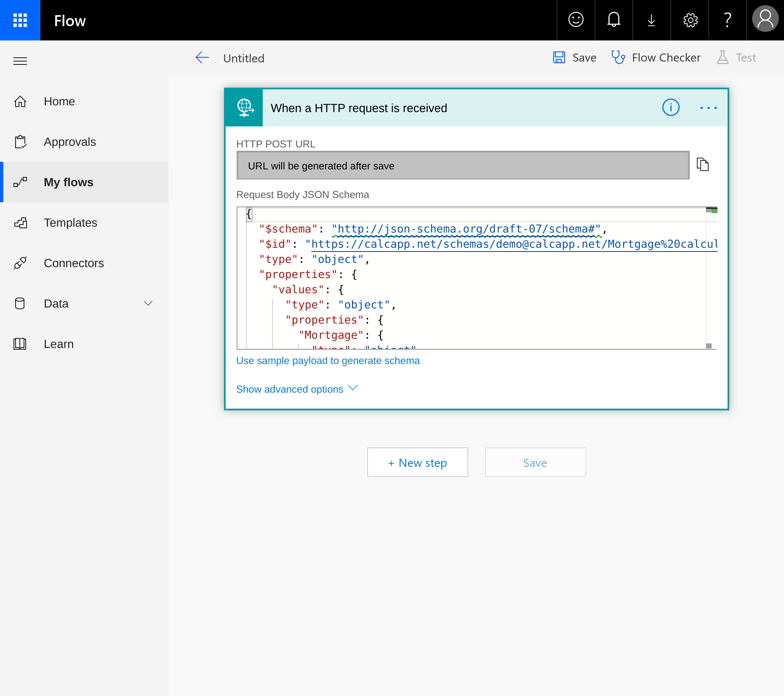This screenshot has width=784, height=696.
Task: Click the Test flask icon
Action: click(x=723, y=57)
